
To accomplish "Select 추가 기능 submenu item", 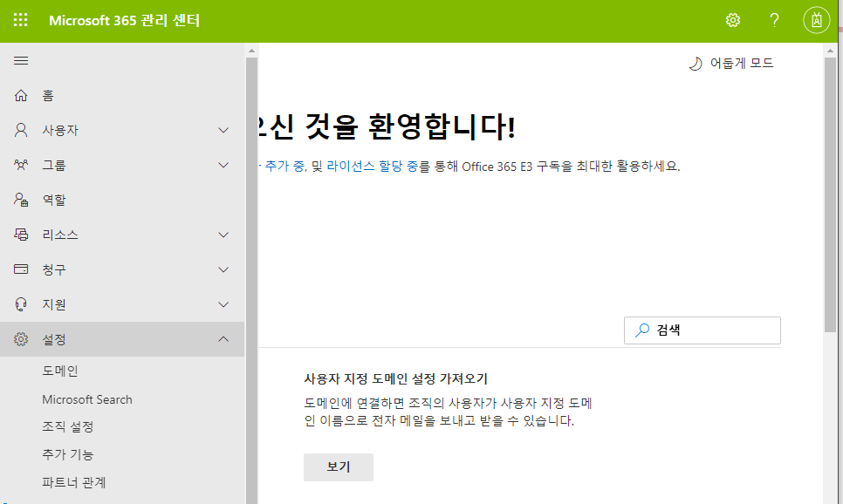I will [68, 454].
